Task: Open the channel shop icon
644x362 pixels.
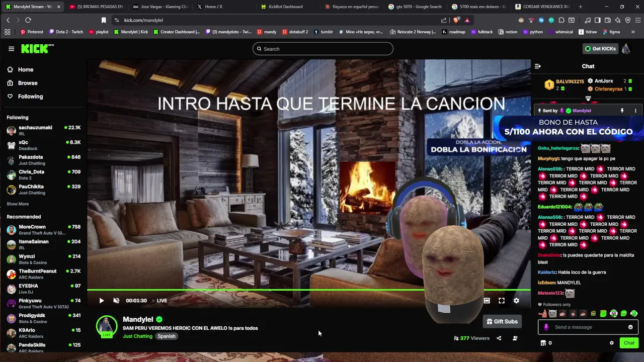Action: (x=543, y=343)
